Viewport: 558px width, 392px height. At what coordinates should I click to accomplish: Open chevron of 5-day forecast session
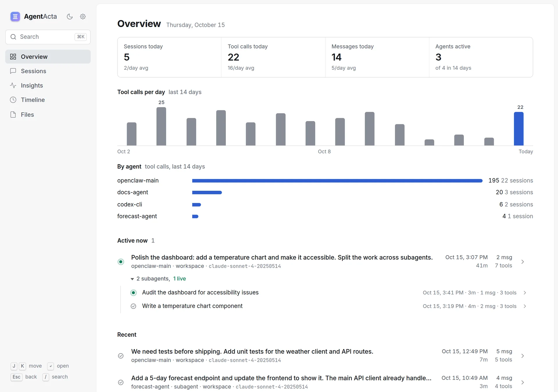(x=523, y=382)
